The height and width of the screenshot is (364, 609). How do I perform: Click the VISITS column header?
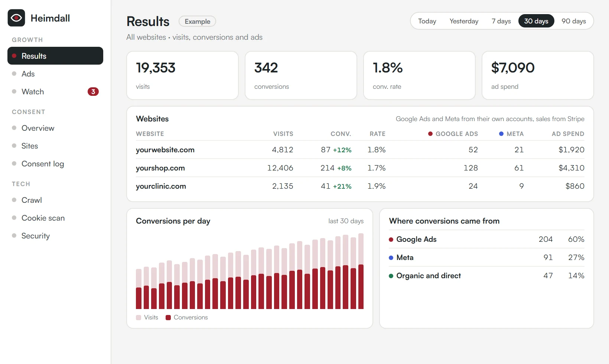[283, 134]
